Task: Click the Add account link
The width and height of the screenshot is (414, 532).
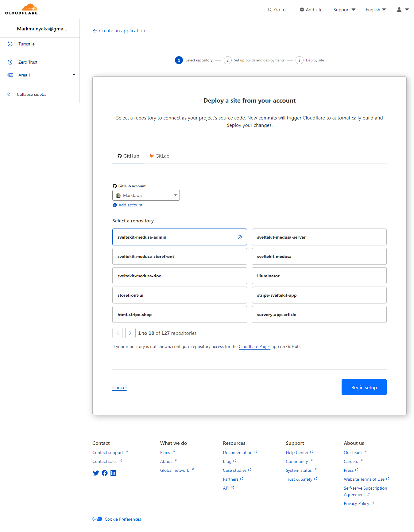Action: point(130,205)
